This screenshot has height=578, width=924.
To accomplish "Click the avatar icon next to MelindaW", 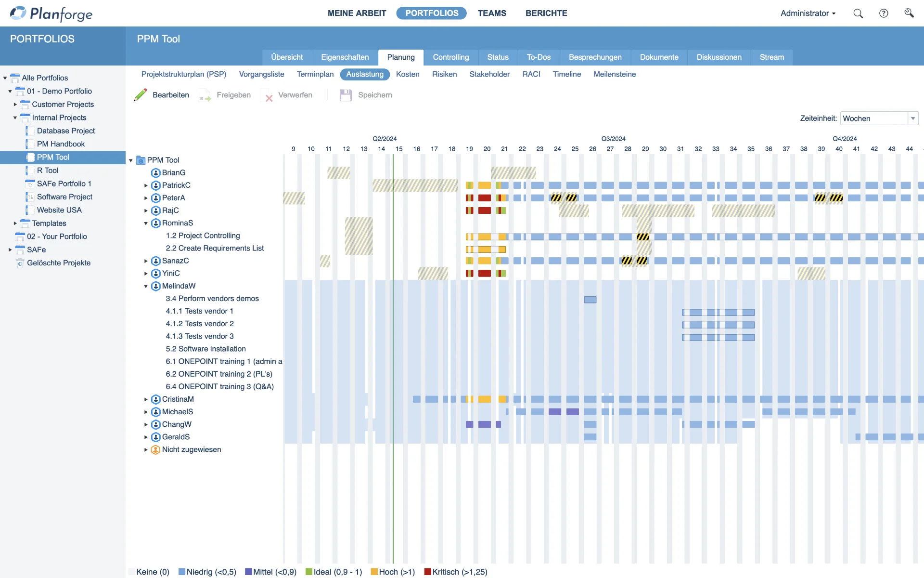I will click(x=155, y=286).
